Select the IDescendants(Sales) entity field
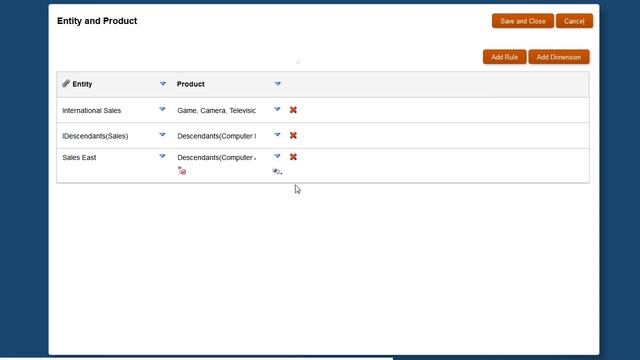 pos(95,136)
